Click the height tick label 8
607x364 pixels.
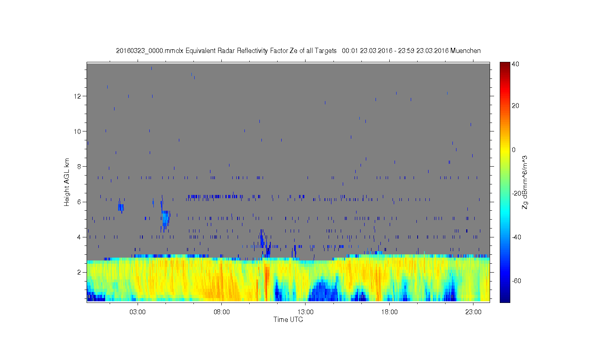point(79,167)
